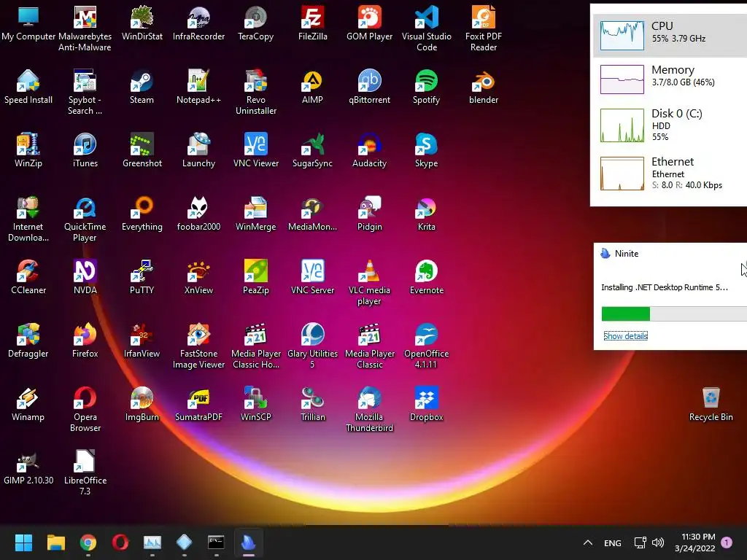Screen dimensions: 747x560
Task: Click Show details link in Ninite
Action: click(625, 336)
